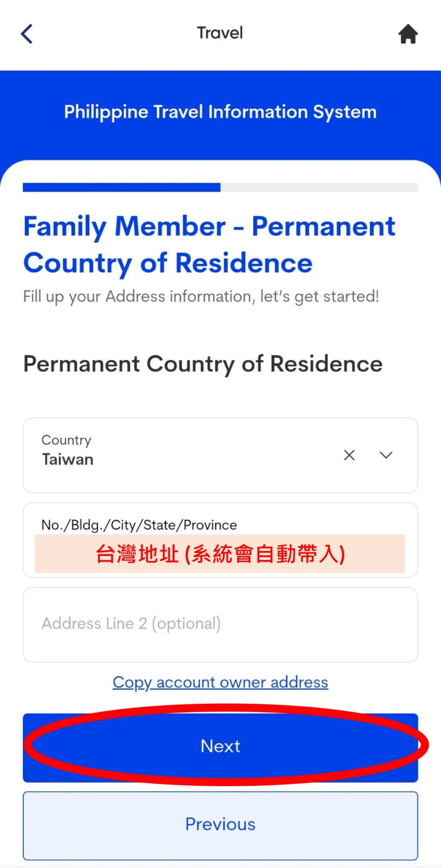441x868 pixels.
Task: Click the Fill up your Address subtitle
Action: click(x=201, y=297)
